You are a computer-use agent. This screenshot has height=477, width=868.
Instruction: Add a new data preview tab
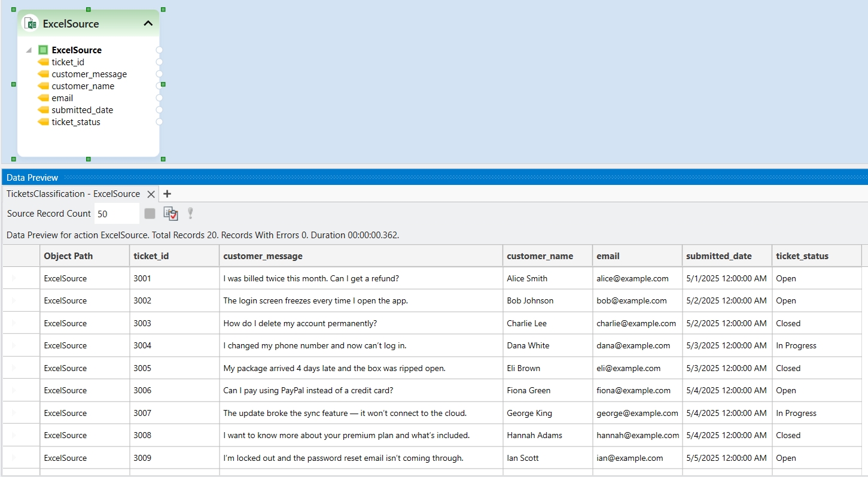(x=167, y=194)
